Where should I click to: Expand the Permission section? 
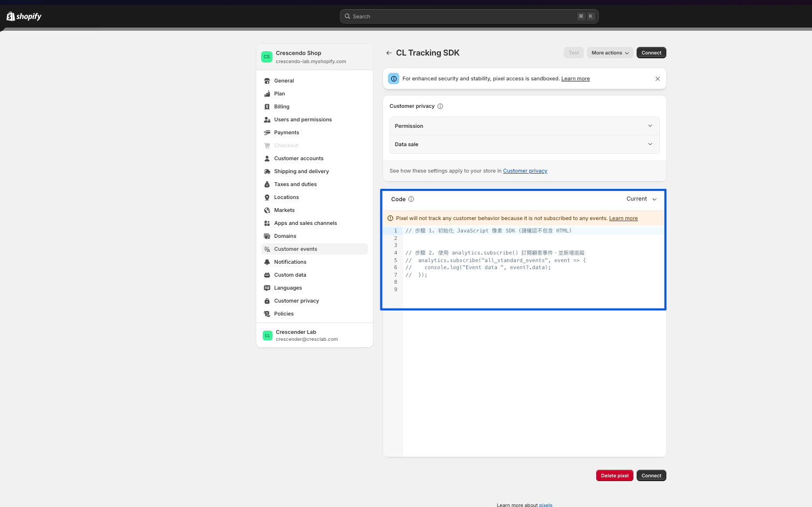pyautogui.click(x=524, y=126)
